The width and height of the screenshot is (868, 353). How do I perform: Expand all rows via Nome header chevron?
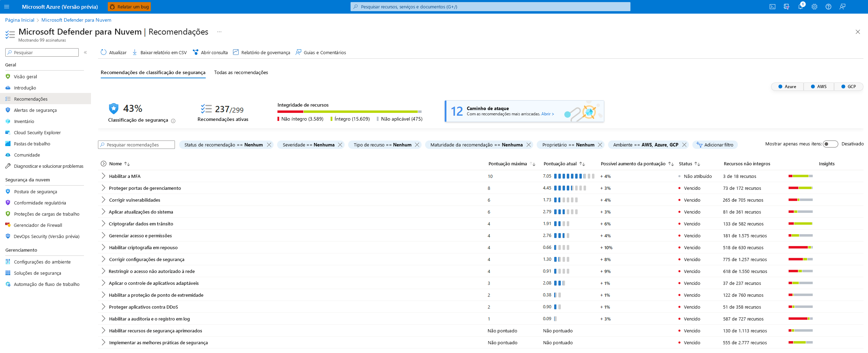pyautogui.click(x=104, y=164)
